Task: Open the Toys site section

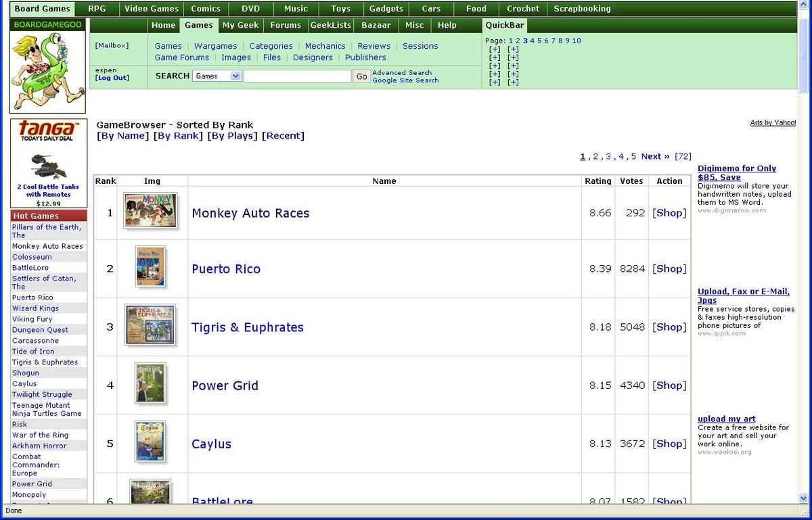Action: point(341,9)
